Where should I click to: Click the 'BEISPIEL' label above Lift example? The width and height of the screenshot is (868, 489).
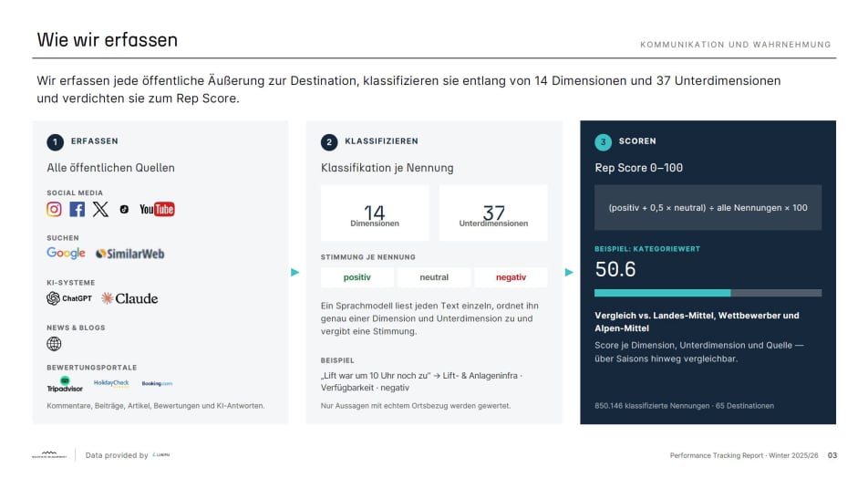click(337, 360)
